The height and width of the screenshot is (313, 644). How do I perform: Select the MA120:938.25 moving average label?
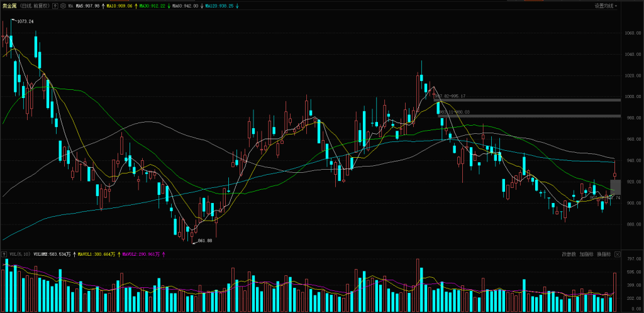(219, 6)
